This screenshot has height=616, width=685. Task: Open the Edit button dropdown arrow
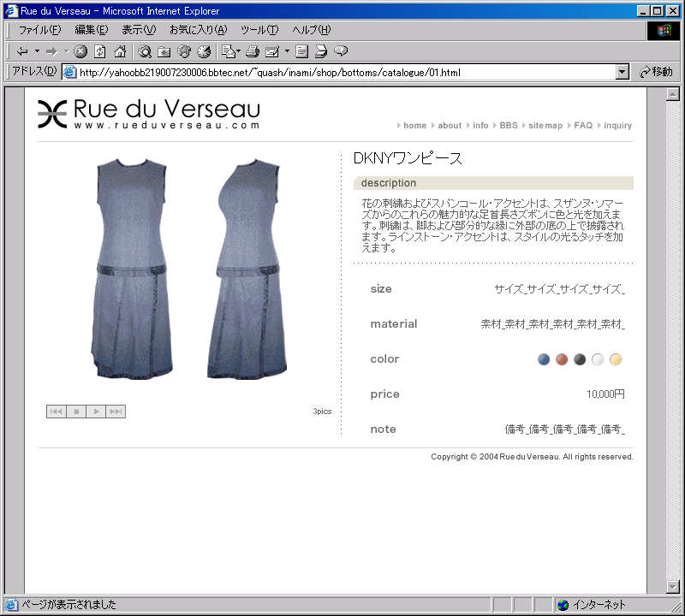point(287,51)
